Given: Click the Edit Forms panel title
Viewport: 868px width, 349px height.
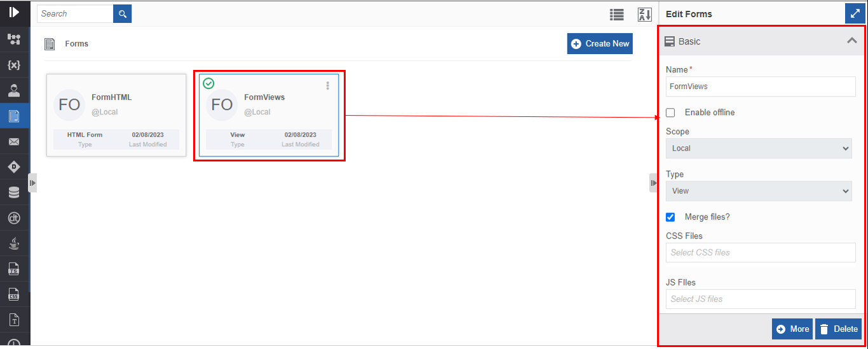Looking at the screenshot, I should pos(689,14).
